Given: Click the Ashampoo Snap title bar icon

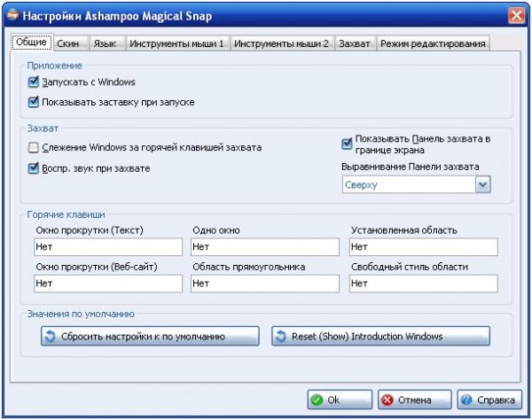Looking at the screenshot, I should coord(13,15).
